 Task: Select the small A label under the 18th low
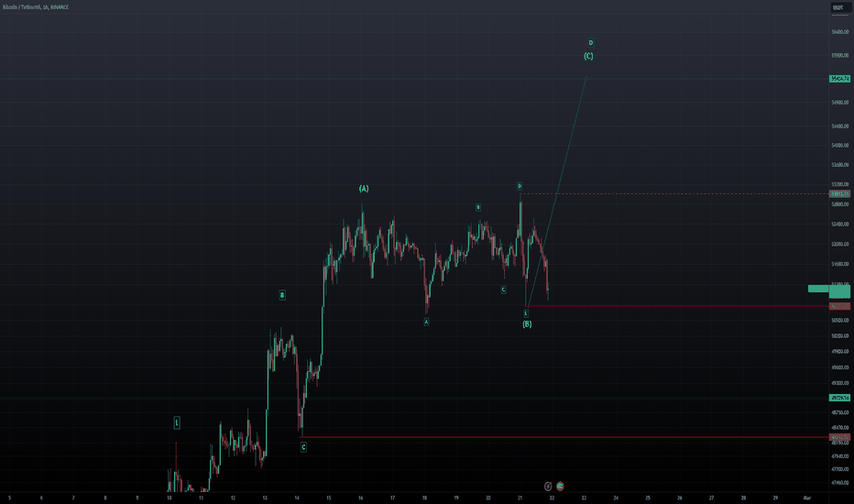pyautogui.click(x=426, y=322)
